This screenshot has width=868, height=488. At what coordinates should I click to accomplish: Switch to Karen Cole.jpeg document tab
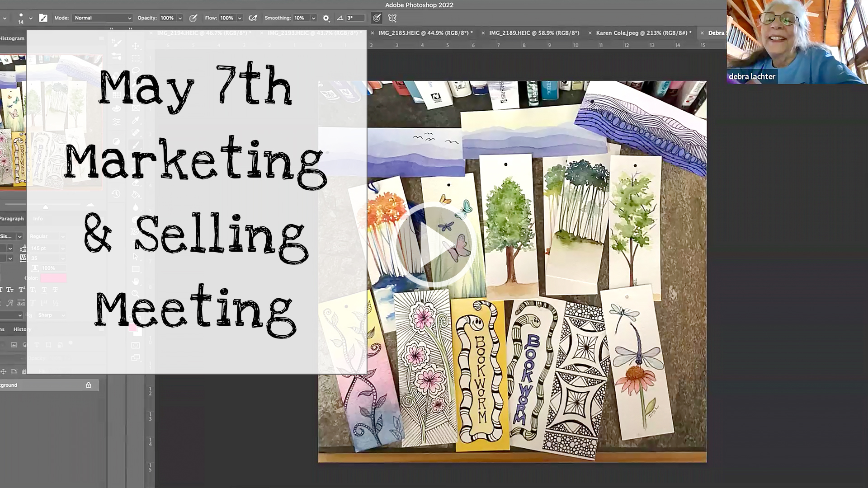pos(643,33)
